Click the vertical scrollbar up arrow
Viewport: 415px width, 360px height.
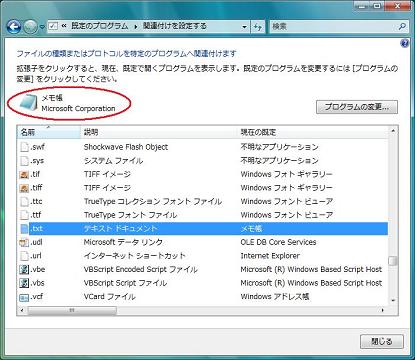(x=393, y=131)
